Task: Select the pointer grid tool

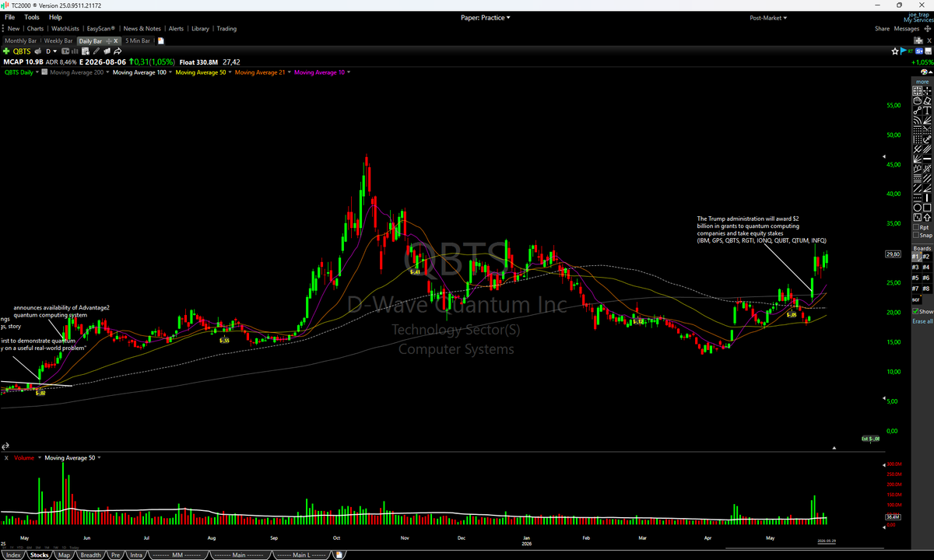Action: 917,91
